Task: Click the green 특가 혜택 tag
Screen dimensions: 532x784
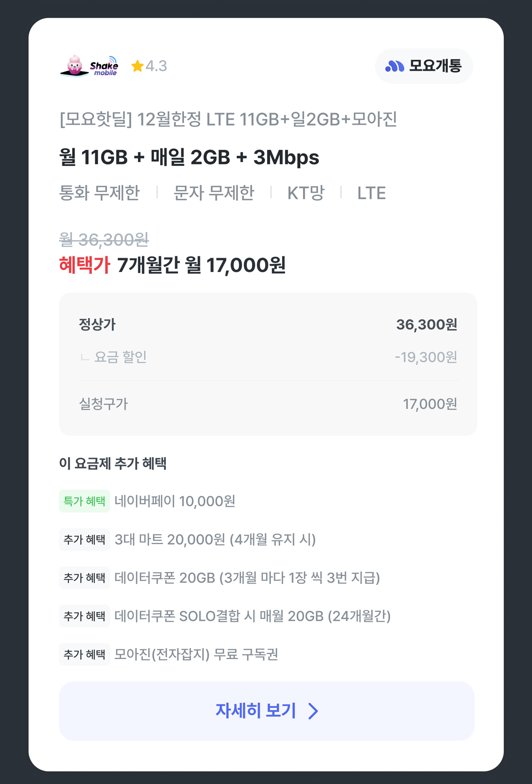Action: pos(84,501)
